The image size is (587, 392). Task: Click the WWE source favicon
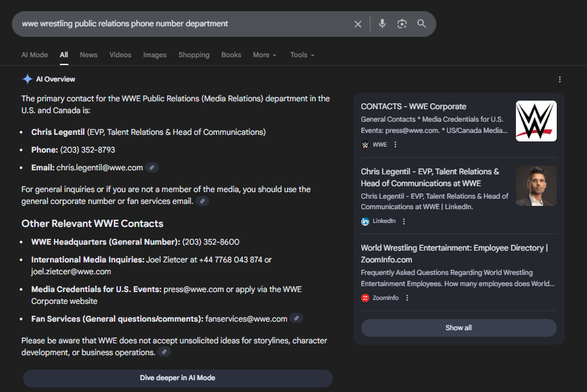point(365,145)
